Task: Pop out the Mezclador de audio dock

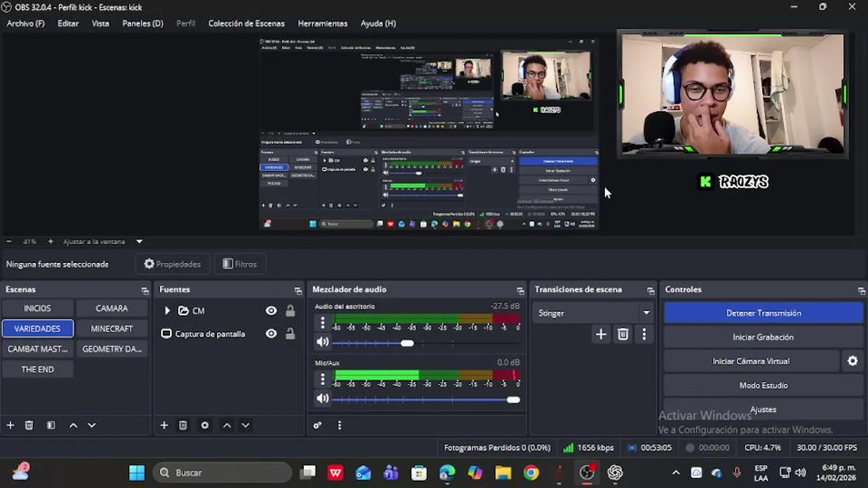Action: 521,290
